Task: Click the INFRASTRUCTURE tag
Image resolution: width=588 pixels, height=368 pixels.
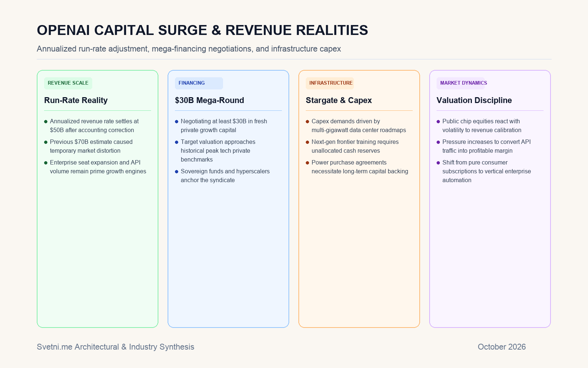Action: click(330, 83)
